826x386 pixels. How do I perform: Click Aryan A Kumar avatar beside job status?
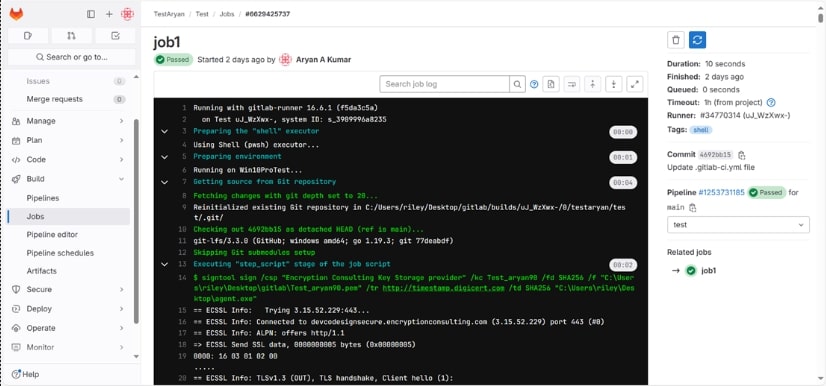coord(285,60)
